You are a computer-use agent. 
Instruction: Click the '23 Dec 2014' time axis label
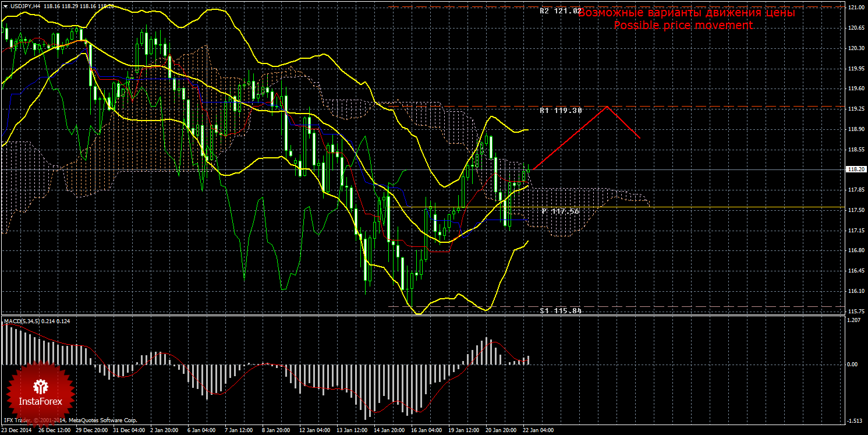coord(18,430)
